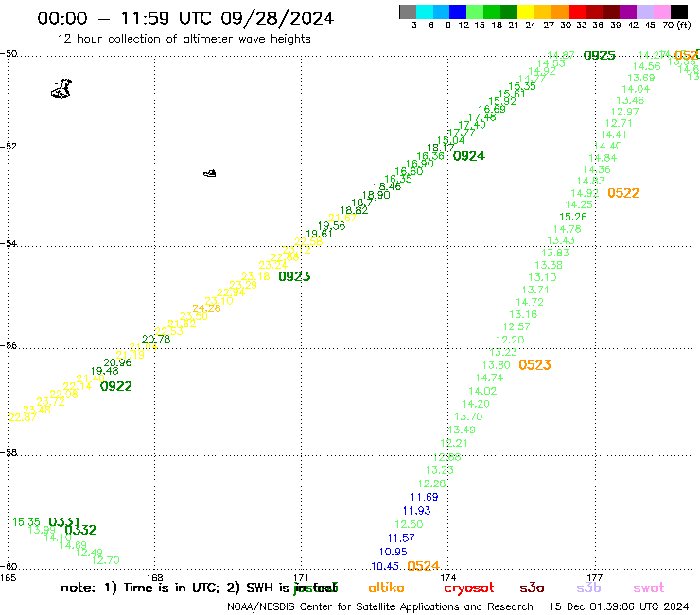The height and width of the screenshot is (615, 700).
Task: Pick the yellow swatch in the legend bar
Action: [x=526, y=11]
